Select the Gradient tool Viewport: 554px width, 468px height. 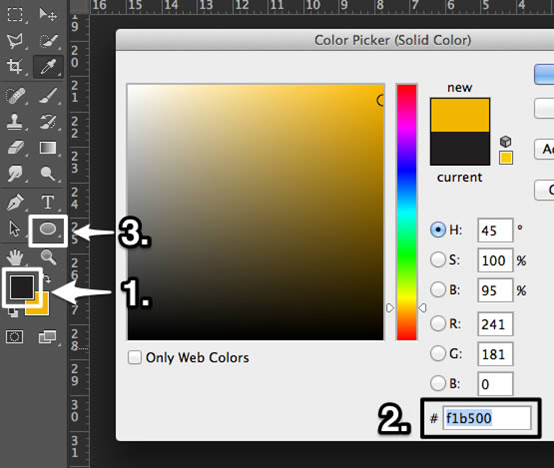click(x=48, y=148)
